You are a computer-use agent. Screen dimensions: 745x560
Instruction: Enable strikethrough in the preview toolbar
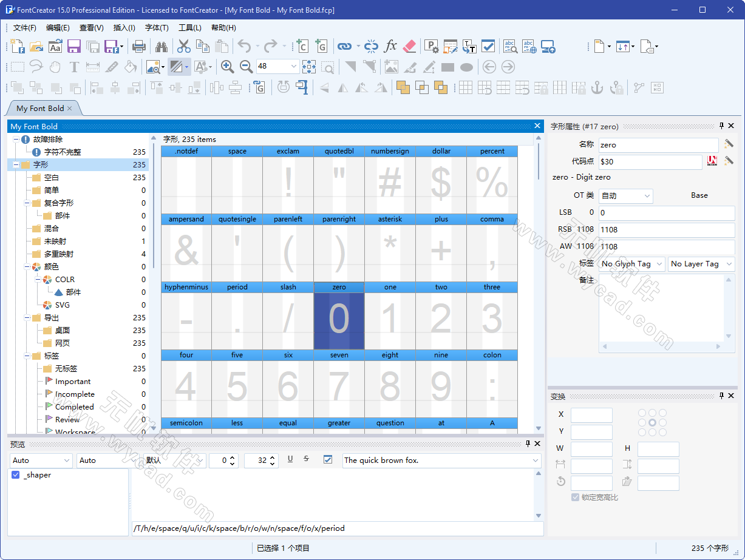(305, 459)
